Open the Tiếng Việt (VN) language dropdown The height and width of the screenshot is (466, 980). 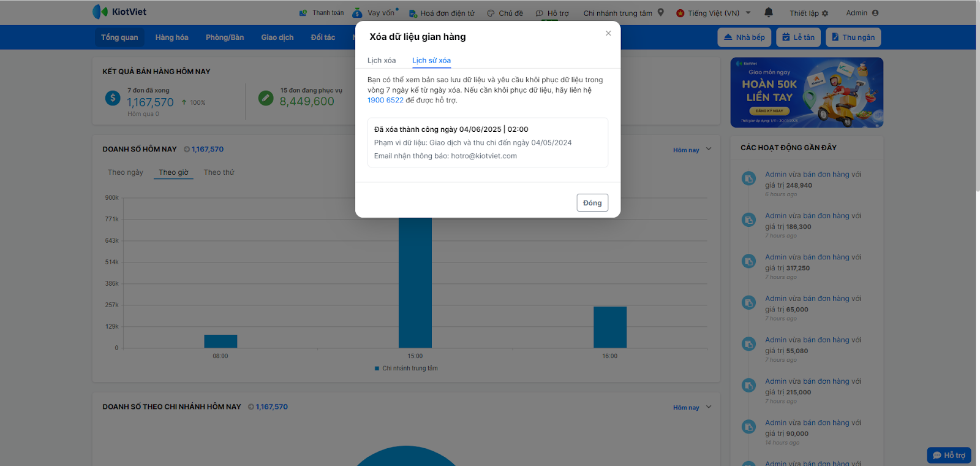click(x=714, y=13)
